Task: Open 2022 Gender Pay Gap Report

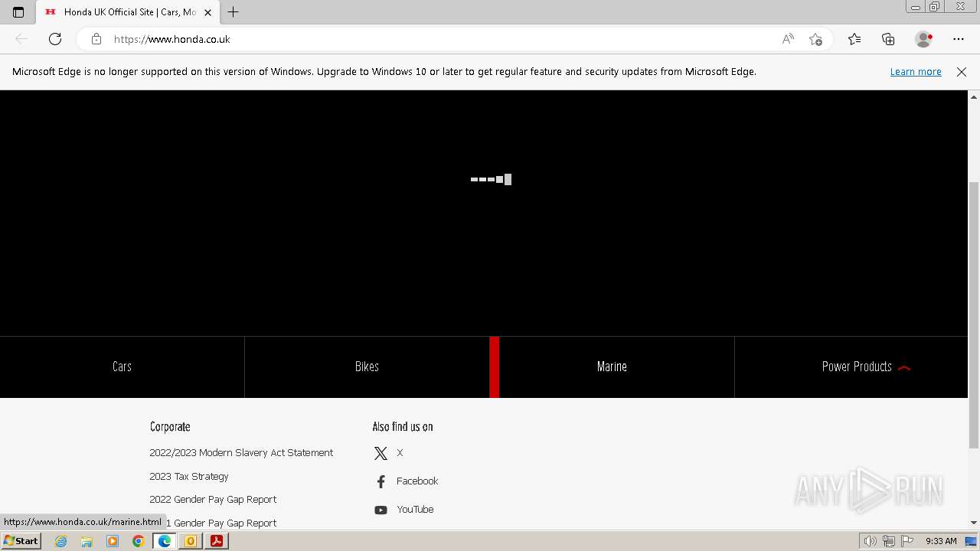Action: tap(213, 499)
